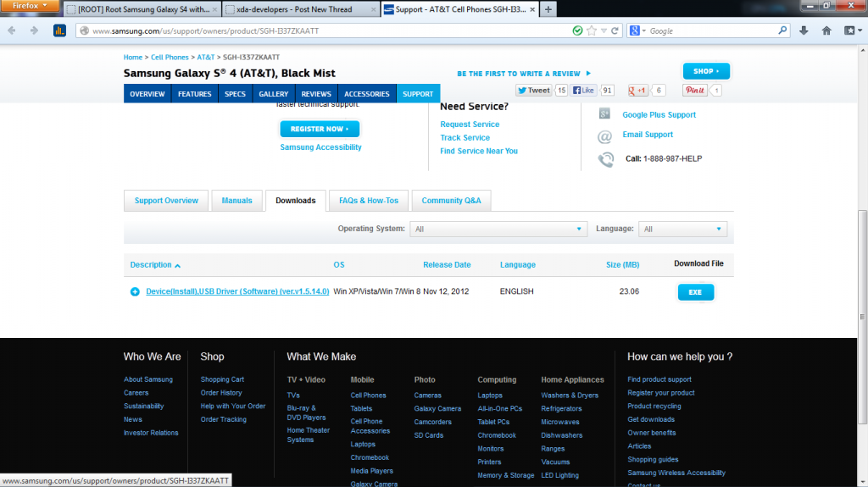
Task: Open the Support Overview tab
Action: click(166, 201)
